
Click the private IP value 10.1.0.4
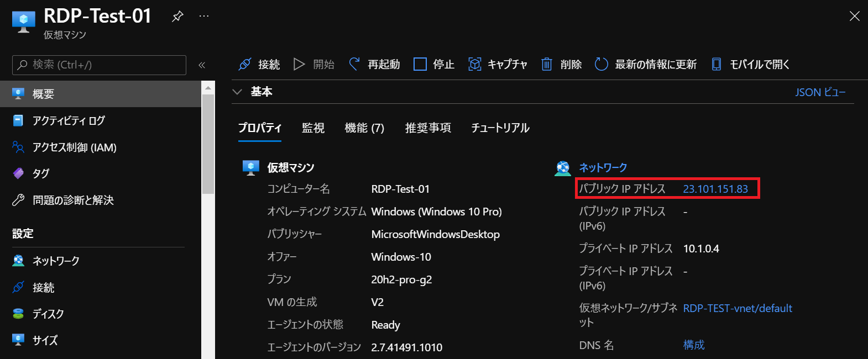pos(701,249)
